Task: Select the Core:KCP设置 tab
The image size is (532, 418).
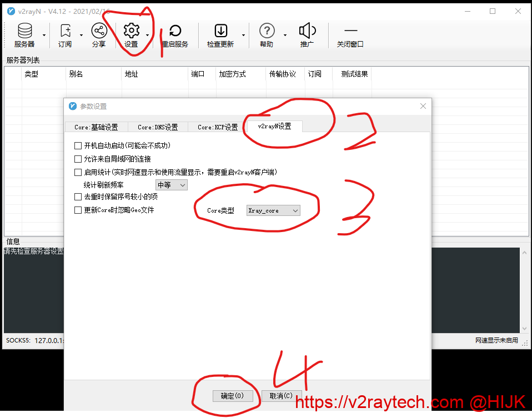Action: click(218, 127)
